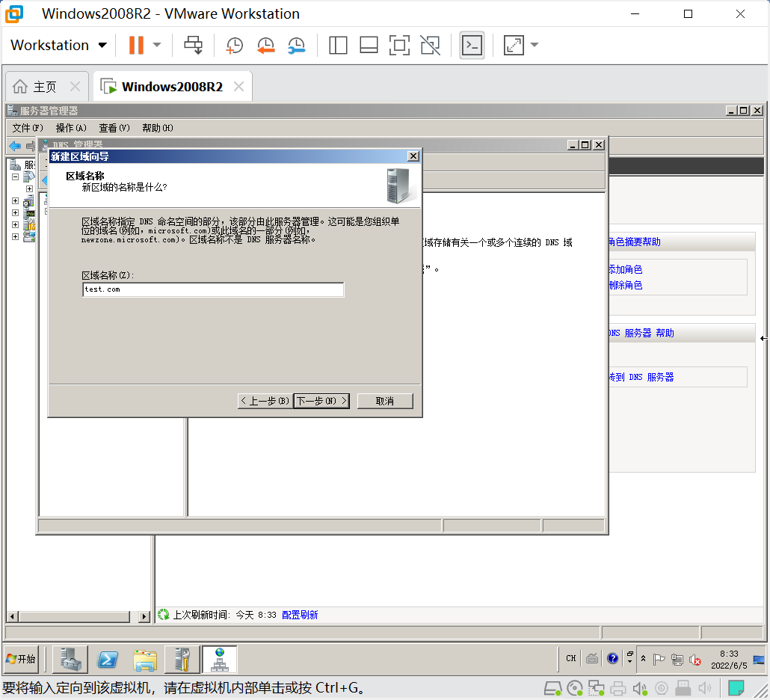Click the VMware sound card status icon

(x=639, y=688)
